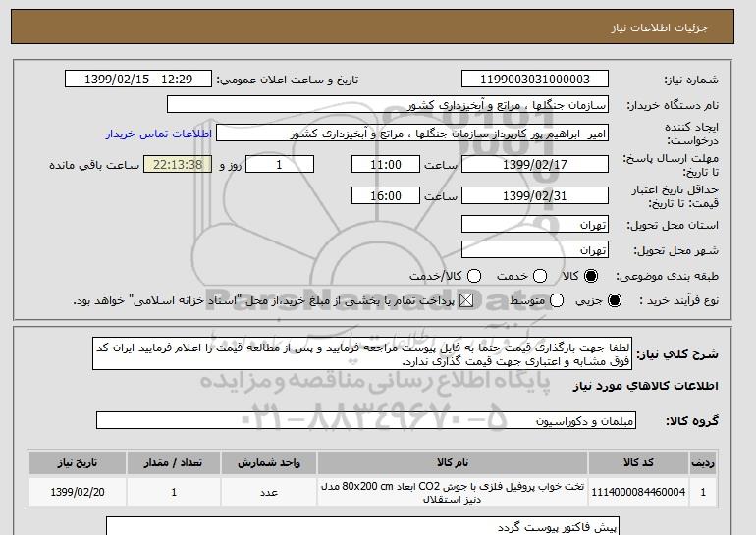Click the شماره نیاز field 1199003031000003
The width and height of the screenshot is (756, 535).
click(x=535, y=80)
